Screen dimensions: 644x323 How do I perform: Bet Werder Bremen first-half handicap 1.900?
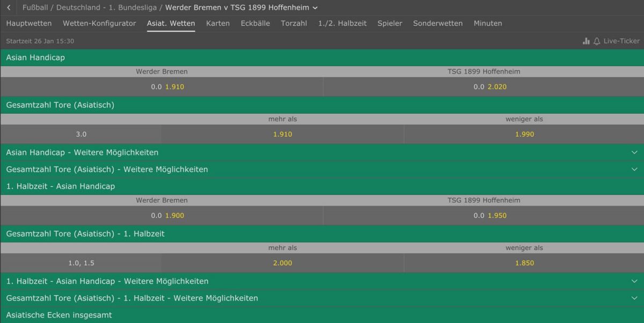point(162,215)
